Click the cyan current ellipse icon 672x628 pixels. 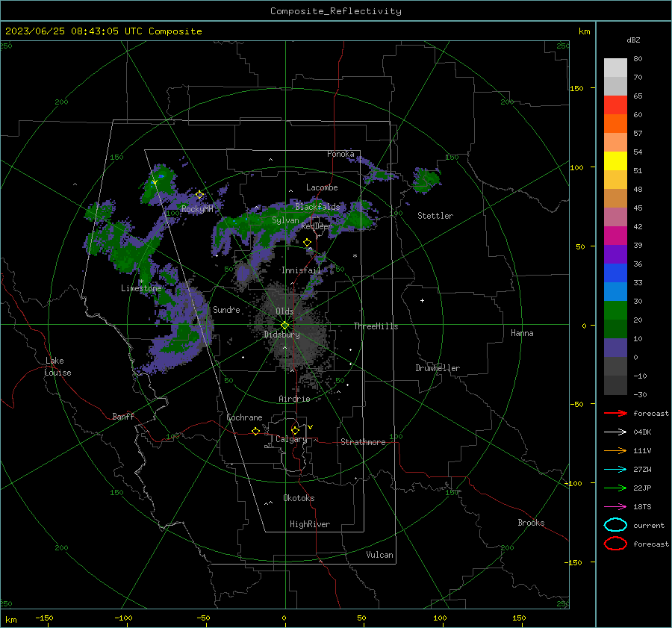(x=615, y=525)
